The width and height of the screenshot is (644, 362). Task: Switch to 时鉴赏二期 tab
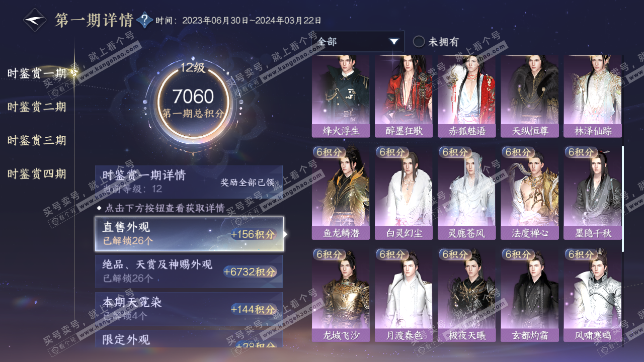pos(36,107)
